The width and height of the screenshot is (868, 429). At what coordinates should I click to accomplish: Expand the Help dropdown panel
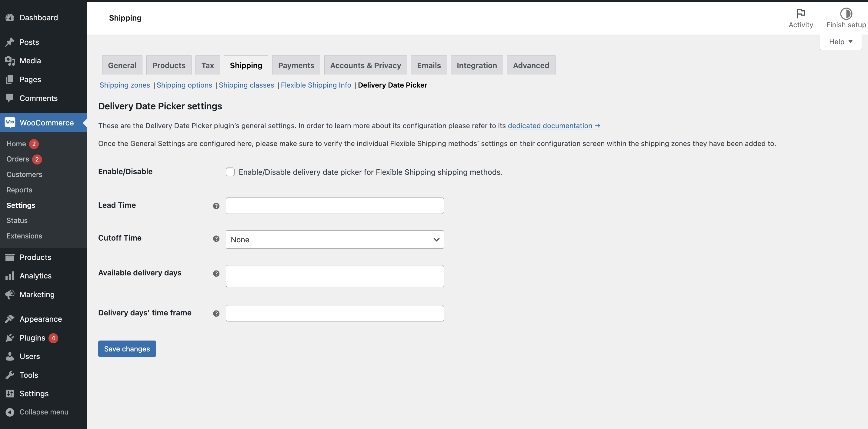[x=840, y=42]
